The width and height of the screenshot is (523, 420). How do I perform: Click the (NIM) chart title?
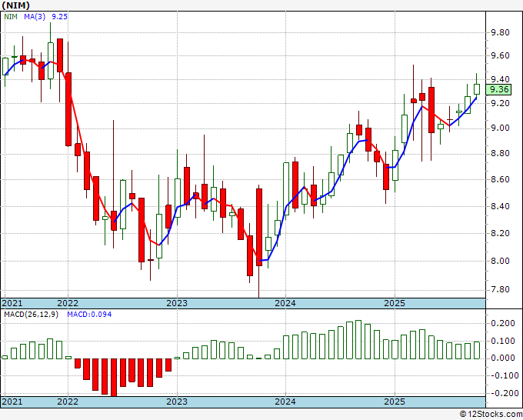[x=15, y=5]
